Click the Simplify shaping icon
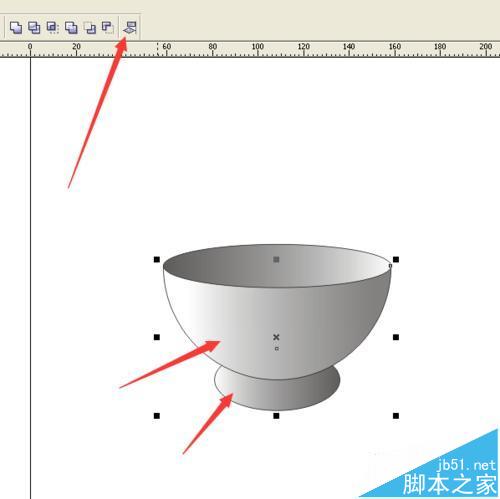 tap(71, 28)
